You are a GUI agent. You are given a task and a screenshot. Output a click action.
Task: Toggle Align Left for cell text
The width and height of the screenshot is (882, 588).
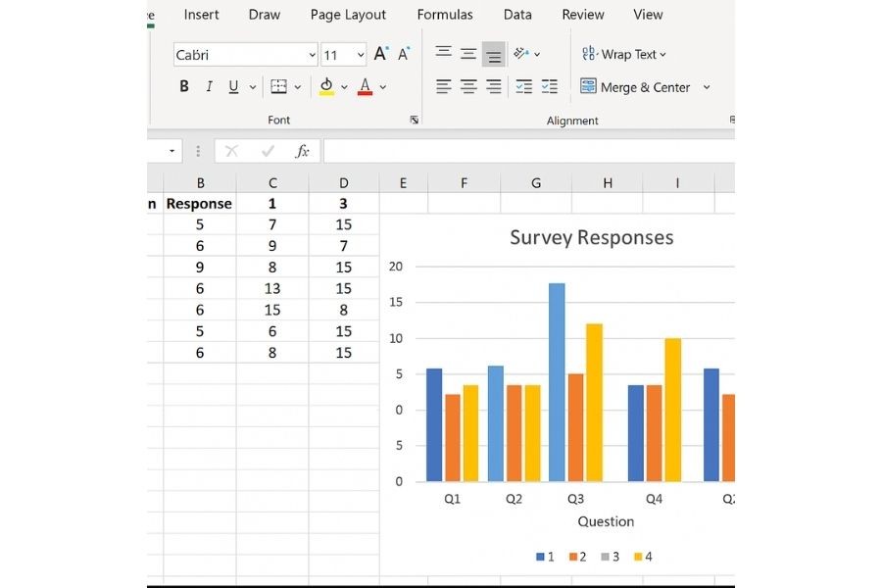coord(443,86)
